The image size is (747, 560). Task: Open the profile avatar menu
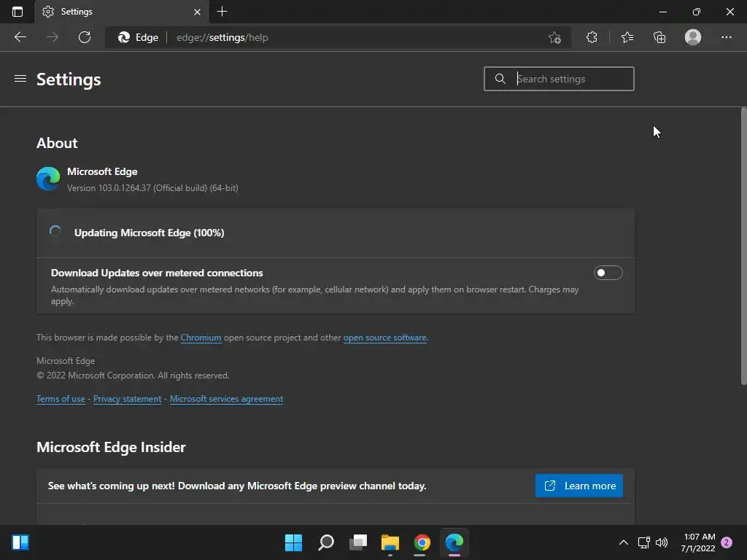[x=693, y=37]
